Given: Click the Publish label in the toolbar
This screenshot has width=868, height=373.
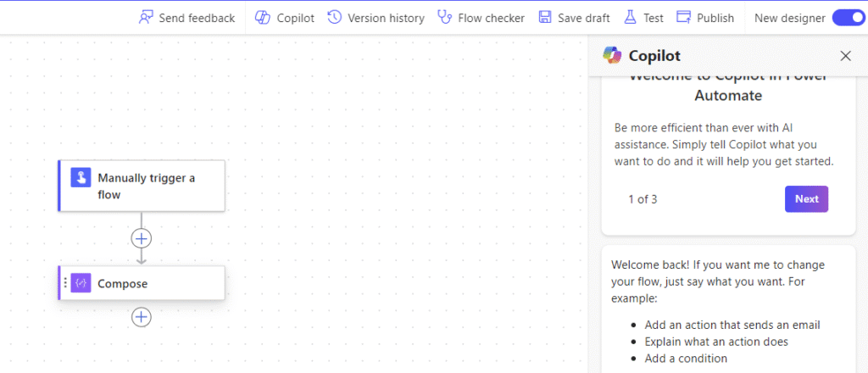Looking at the screenshot, I should tap(715, 19).
